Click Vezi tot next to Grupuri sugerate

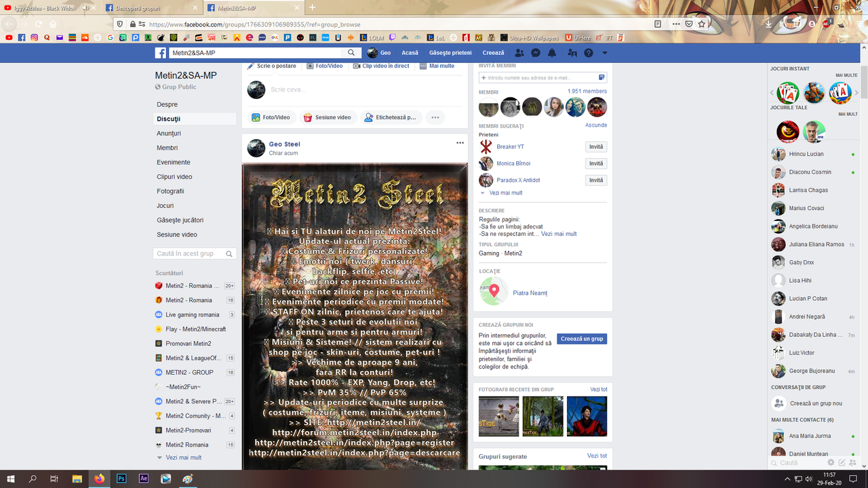[x=597, y=456]
